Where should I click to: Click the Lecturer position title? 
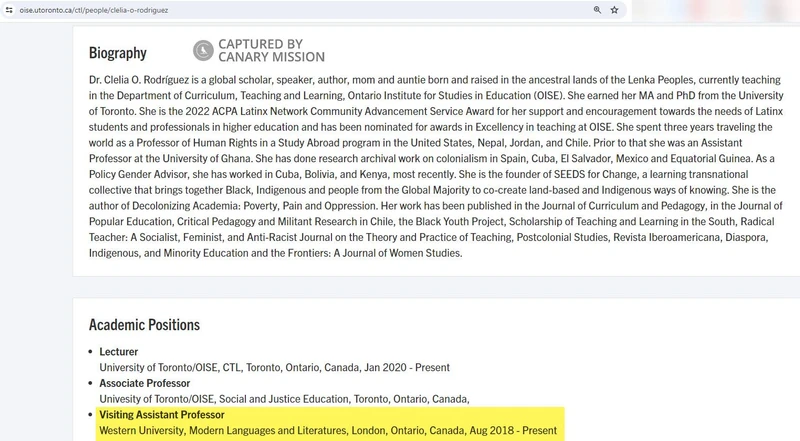tap(118, 352)
